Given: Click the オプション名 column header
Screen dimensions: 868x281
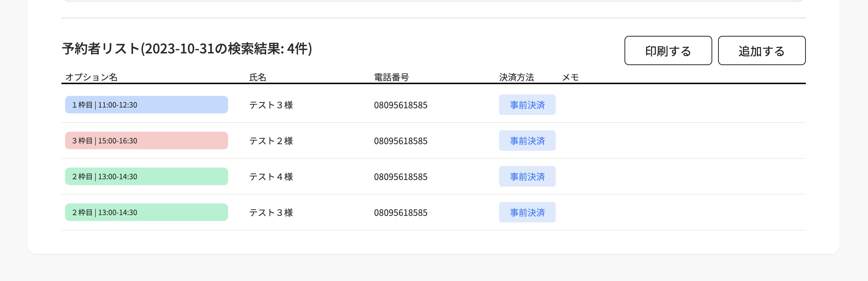Looking at the screenshot, I should 92,77.
